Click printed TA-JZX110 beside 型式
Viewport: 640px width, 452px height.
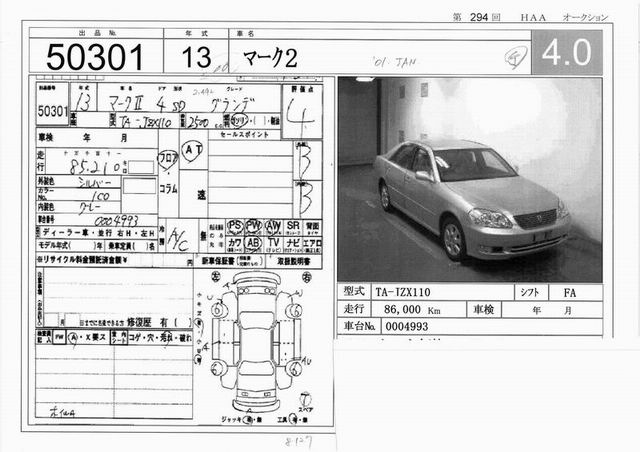click(402, 292)
